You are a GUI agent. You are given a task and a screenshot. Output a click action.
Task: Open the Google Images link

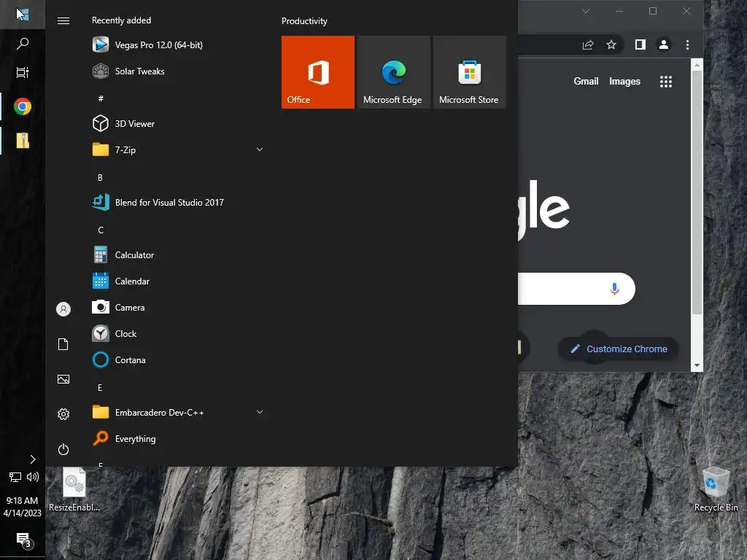(624, 82)
